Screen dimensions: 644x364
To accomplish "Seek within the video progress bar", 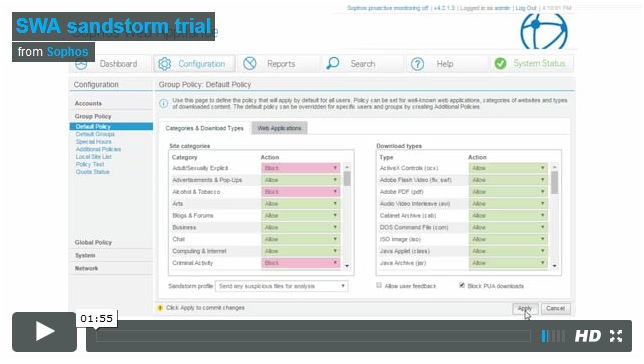I will [x=313, y=336].
